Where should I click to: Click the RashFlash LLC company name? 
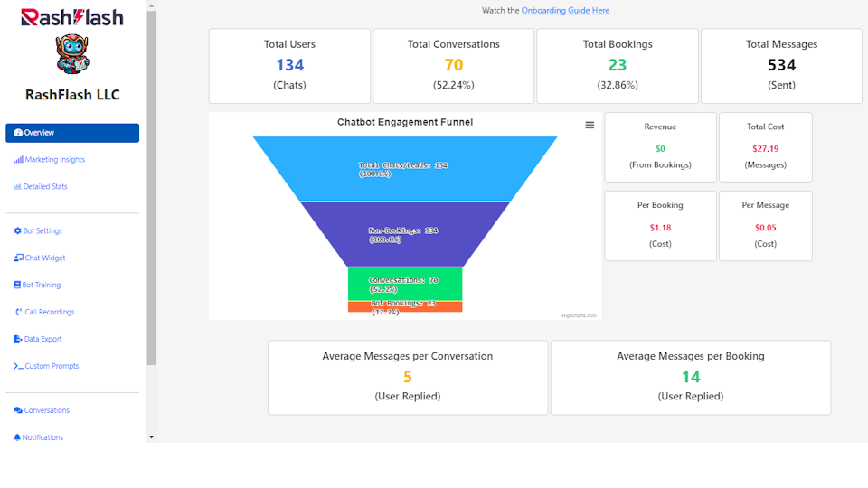pyautogui.click(x=72, y=95)
